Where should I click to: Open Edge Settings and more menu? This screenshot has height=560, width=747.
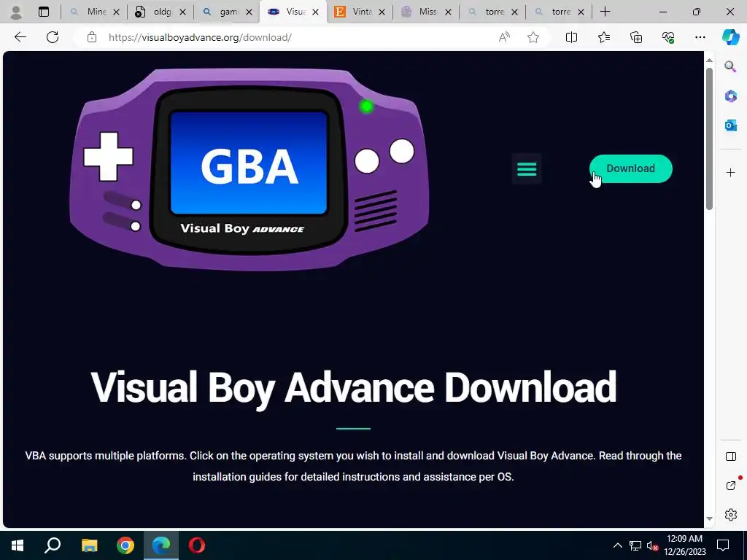700,37
